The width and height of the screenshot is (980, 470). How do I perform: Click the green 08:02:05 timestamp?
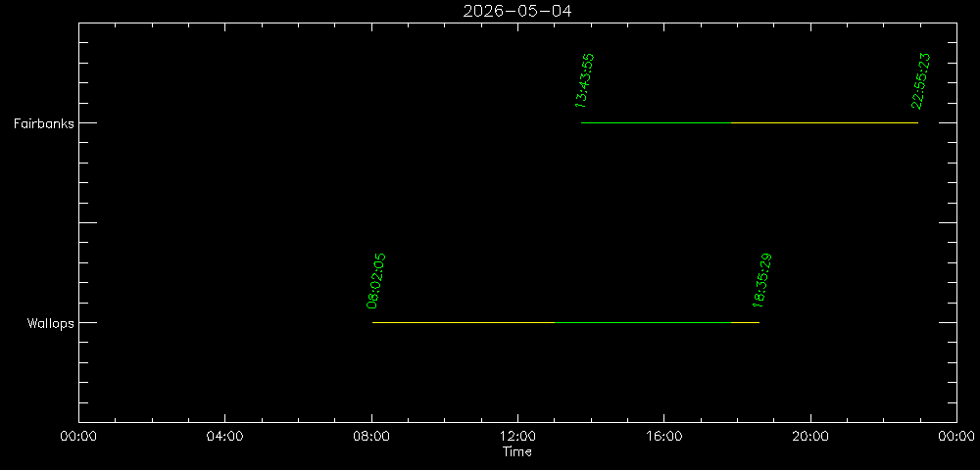coord(376,281)
